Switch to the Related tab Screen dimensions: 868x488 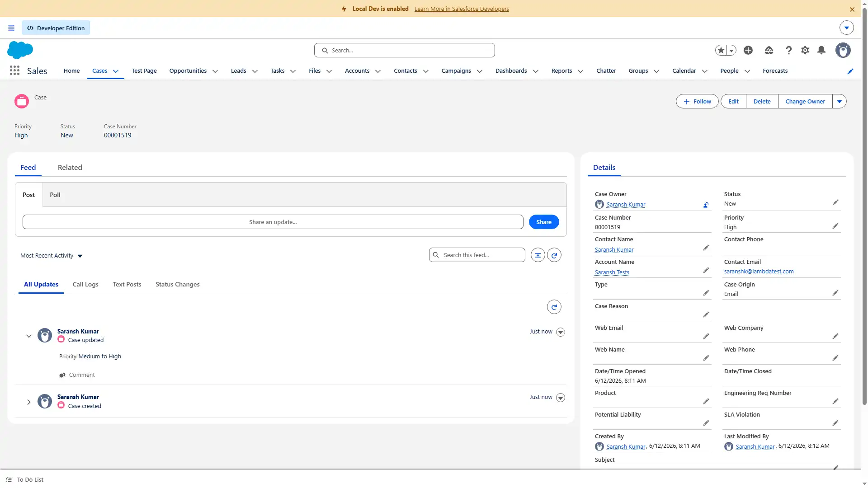pos(70,167)
